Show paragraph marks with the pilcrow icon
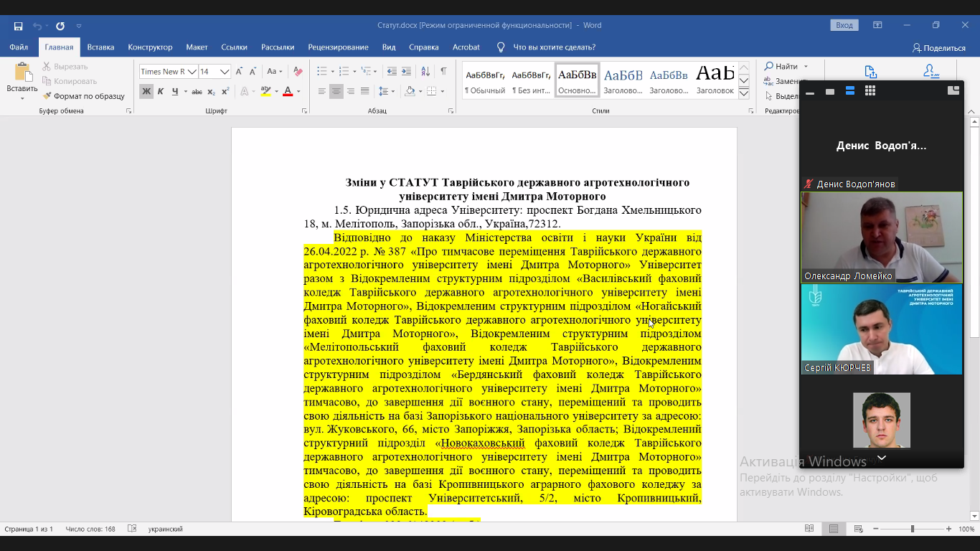980x551 pixels. click(x=443, y=72)
